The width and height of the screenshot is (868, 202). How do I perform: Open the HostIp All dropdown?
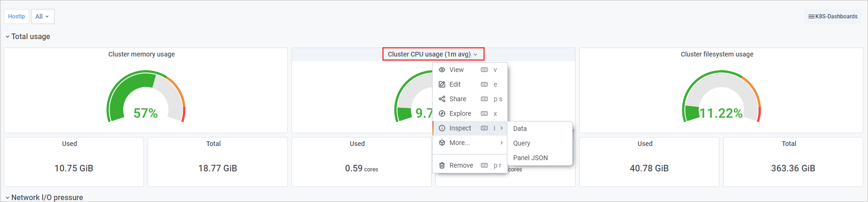[x=42, y=16]
